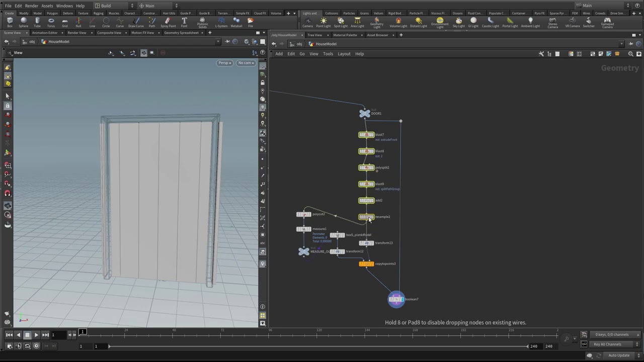Open the Windows menu

[x=64, y=6]
